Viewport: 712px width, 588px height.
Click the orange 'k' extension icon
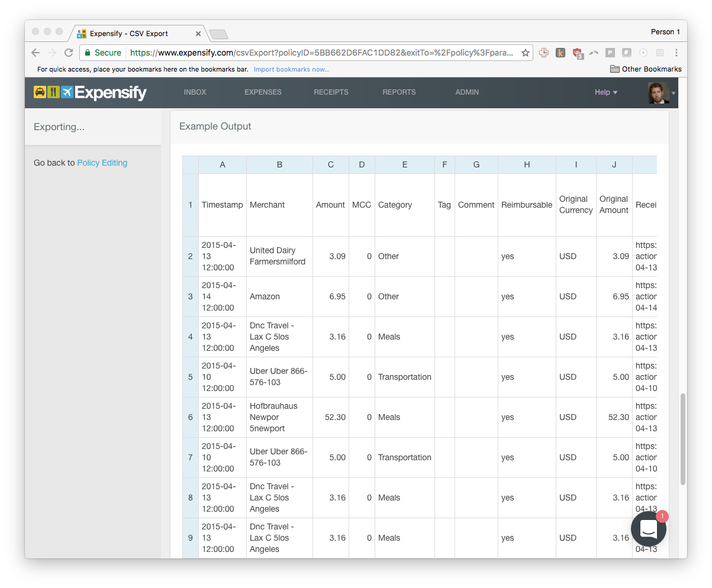click(560, 53)
